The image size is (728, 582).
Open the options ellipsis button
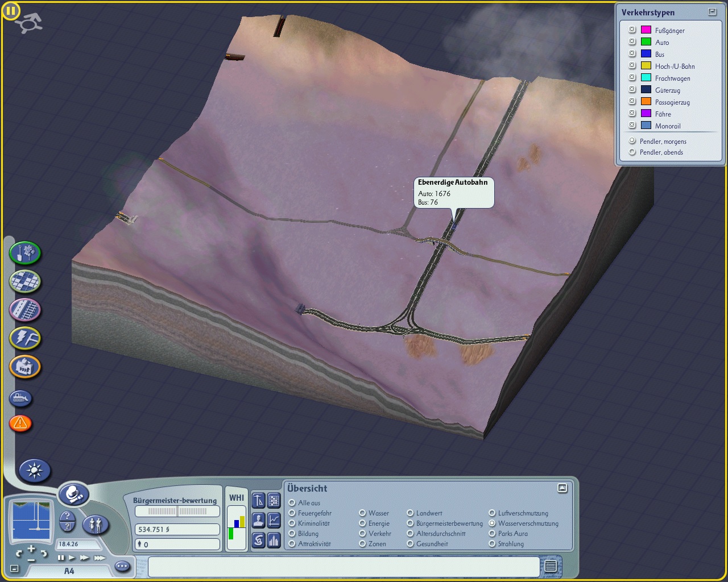coord(122,566)
